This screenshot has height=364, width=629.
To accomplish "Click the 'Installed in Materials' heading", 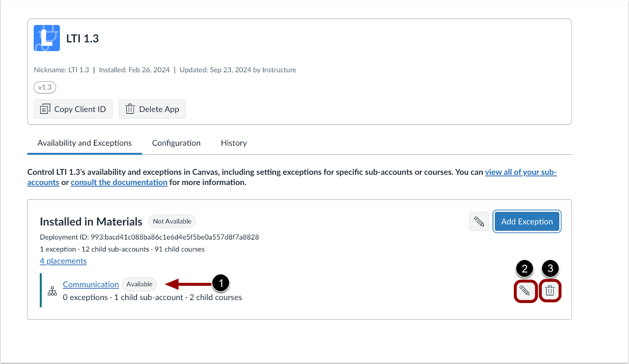I will [x=91, y=222].
